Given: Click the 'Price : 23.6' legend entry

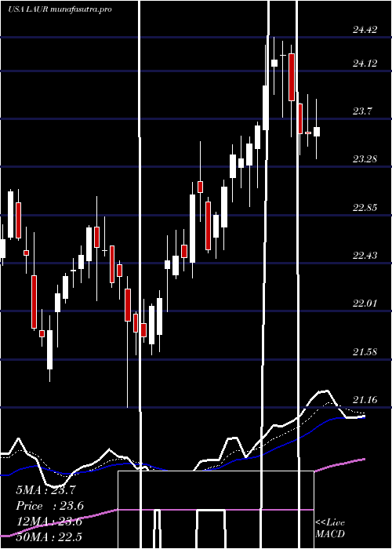Looking at the screenshot, I should [x=49, y=506].
